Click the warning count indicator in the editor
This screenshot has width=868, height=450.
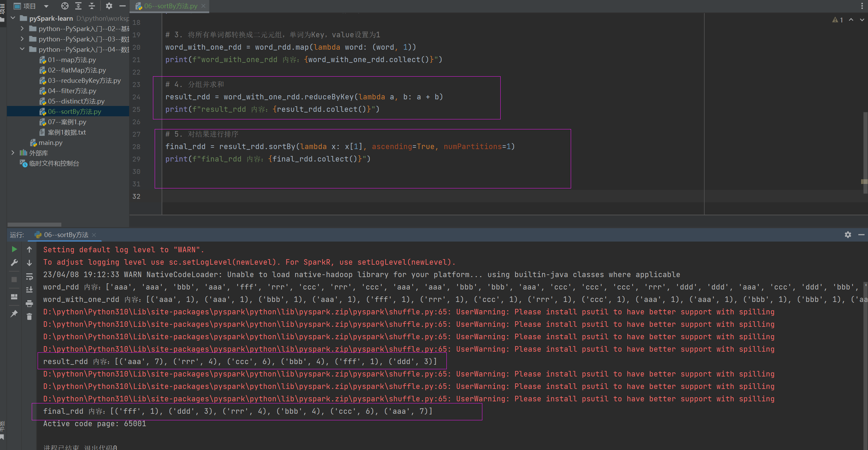point(838,20)
